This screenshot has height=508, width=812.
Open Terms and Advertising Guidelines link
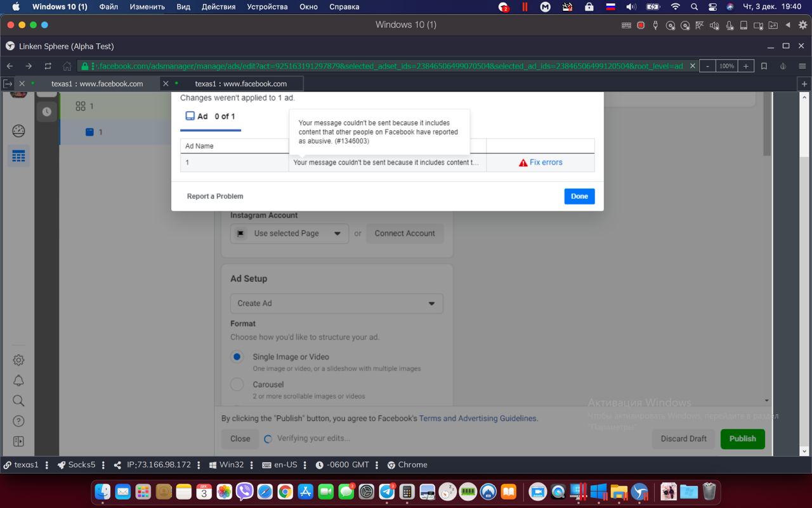[478, 418]
